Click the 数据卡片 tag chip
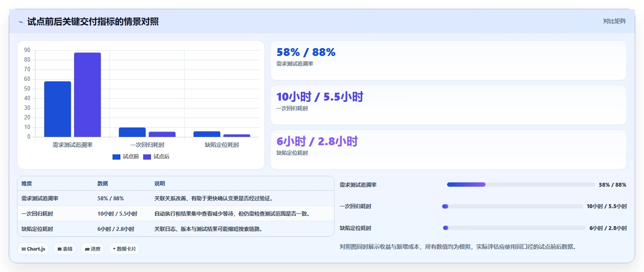The image size is (644, 272). pyautogui.click(x=124, y=249)
